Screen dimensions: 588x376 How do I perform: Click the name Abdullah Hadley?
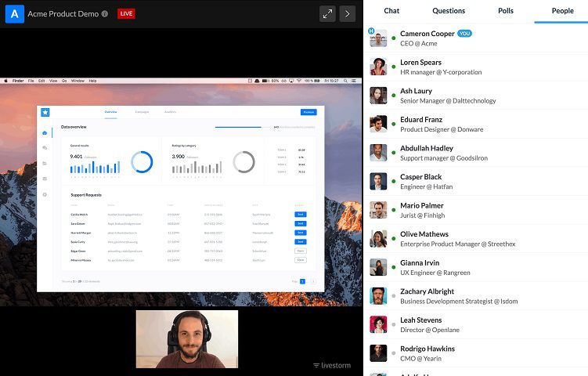pos(427,148)
